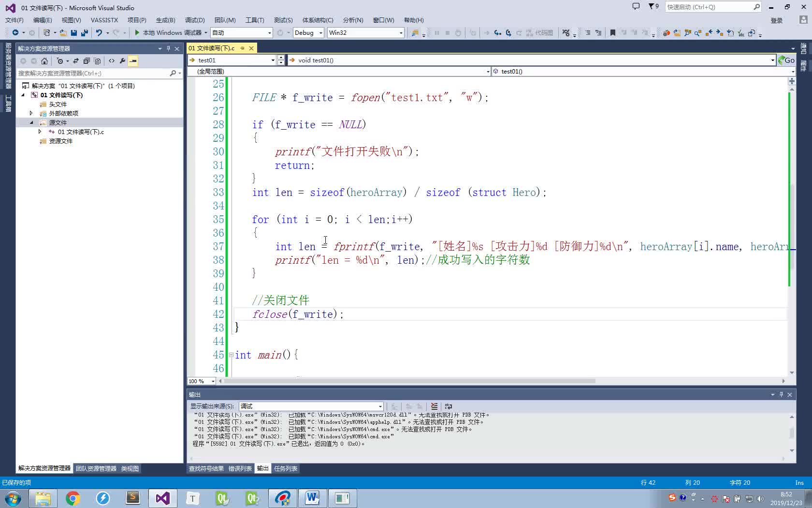The height and width of the screenshot is (508, 812).
Task: Open Chrome from the taskbar
Action: (73, 498)
